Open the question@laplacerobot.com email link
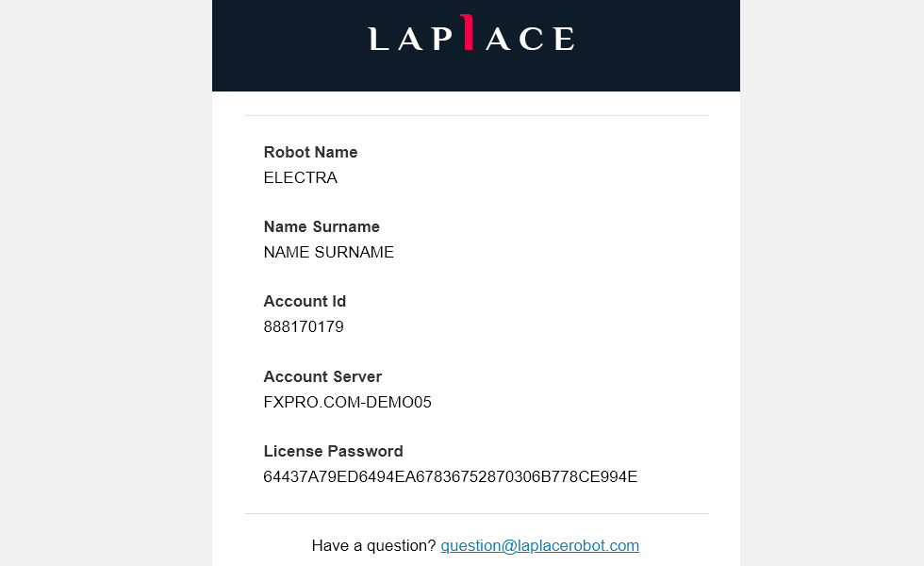The height and width of the screenshot is (566, 924). pos(539,545)
